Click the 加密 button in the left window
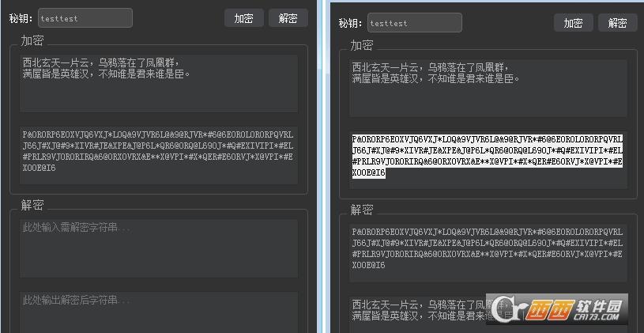This screenshot has height=333, width=644. click(244, 18)
